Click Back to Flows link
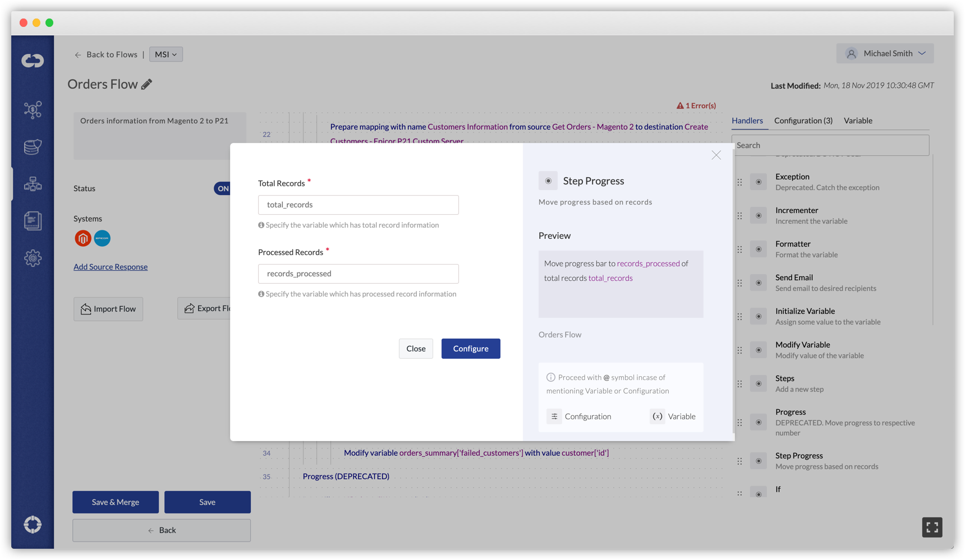Image resolution: width=965 pixels, height=560 pixels. point(106,54)
